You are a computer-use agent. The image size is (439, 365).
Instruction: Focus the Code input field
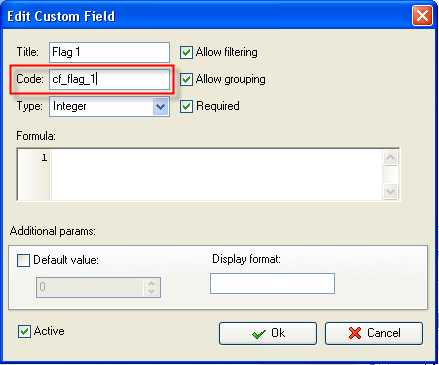109,79
